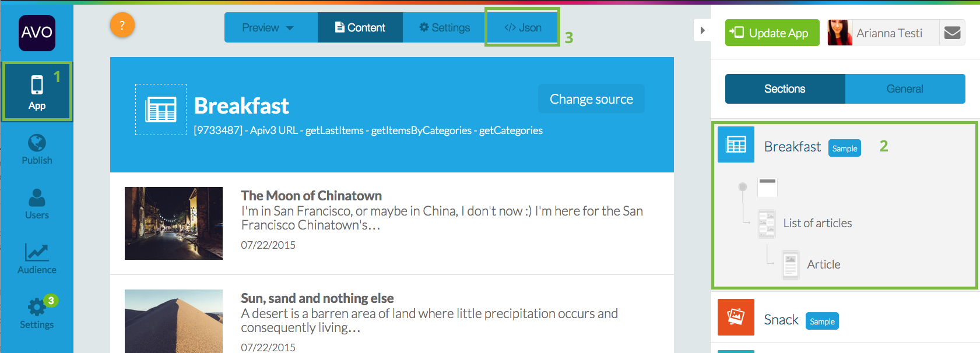Switch to the General tab
This screenshot has width=980, height=353.
click(x=904, y=89)
